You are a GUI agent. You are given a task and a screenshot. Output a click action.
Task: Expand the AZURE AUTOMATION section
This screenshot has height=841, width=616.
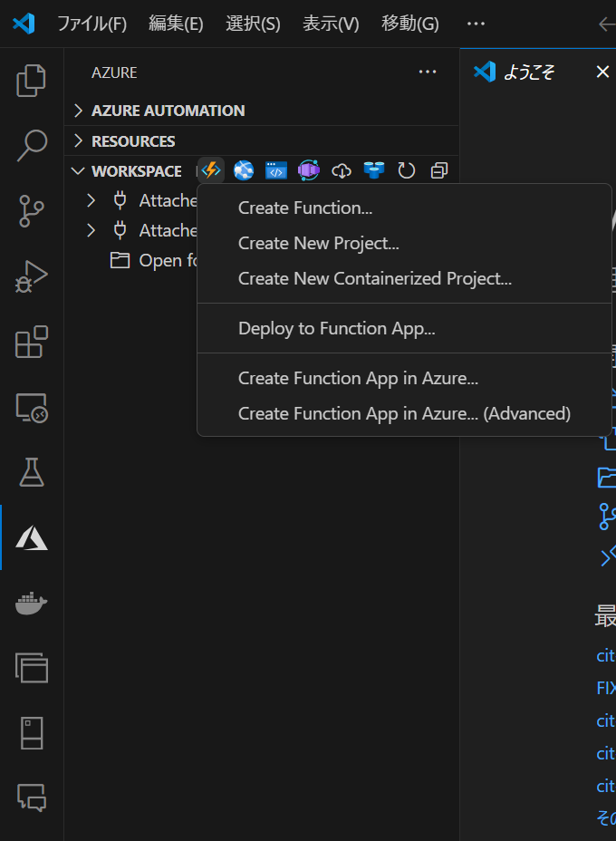click(x=168, y=111)
